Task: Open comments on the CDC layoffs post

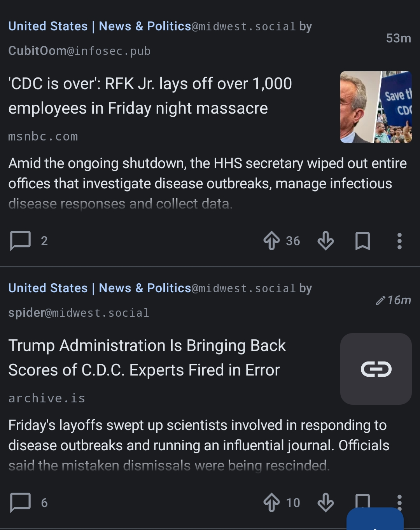Action: (x=21, y=240)
